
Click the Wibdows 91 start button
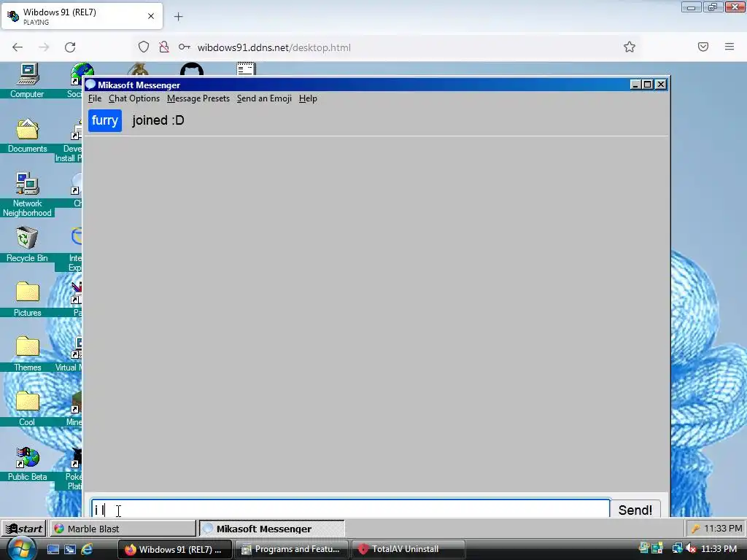click(24, 529)
